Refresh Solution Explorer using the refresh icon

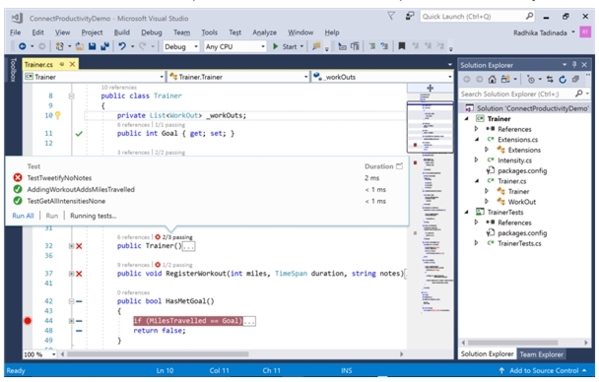(x=562, y=79)
